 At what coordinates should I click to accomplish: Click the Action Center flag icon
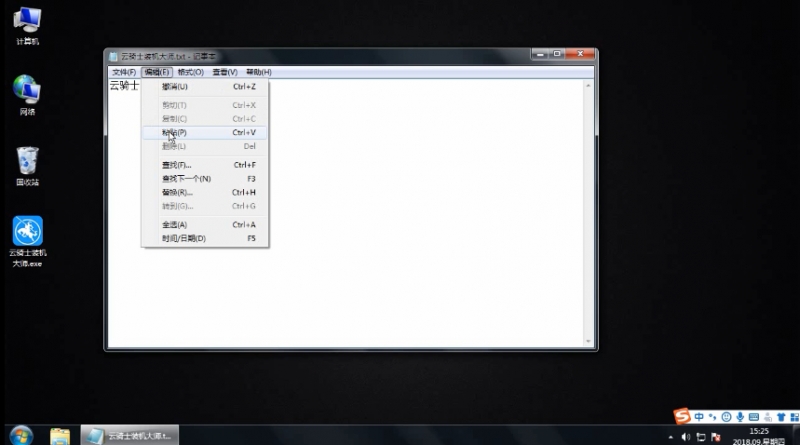[x=716, y=437]
